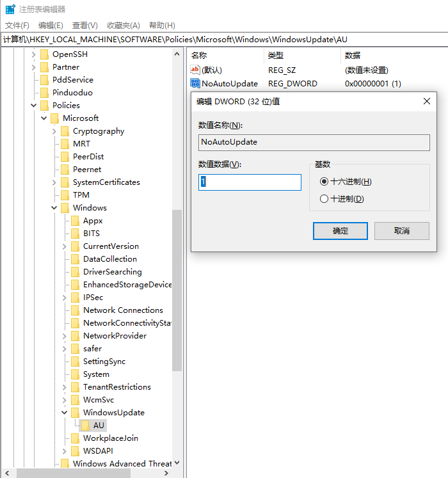Click the string value icon of (默认)

point(195,70)
